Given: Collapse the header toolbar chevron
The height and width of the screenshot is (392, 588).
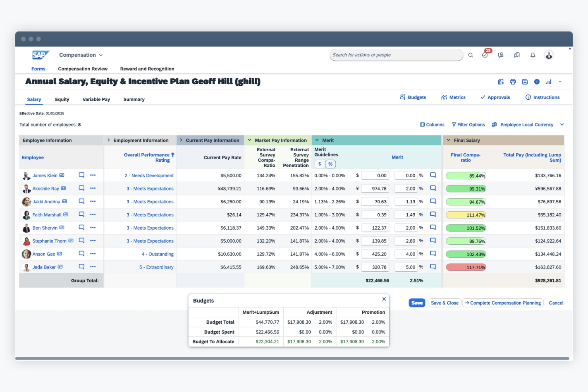Looking at the screenshot, I should pos(560,82).
